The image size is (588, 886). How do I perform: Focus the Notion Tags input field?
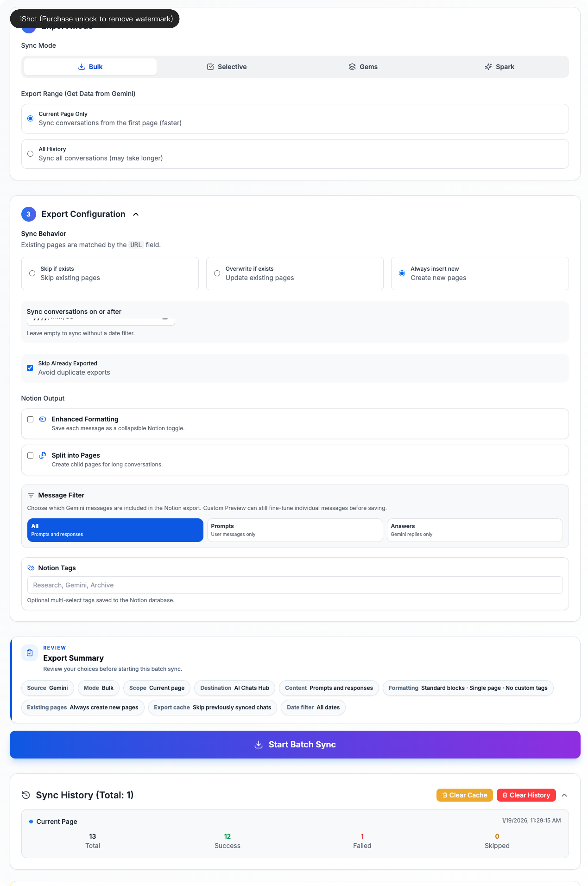click(295, 585)
